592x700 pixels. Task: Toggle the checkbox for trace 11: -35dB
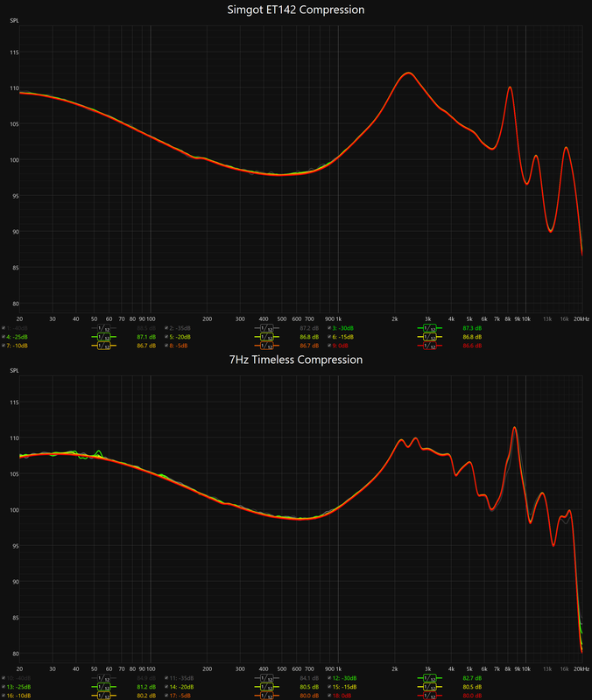166,678
